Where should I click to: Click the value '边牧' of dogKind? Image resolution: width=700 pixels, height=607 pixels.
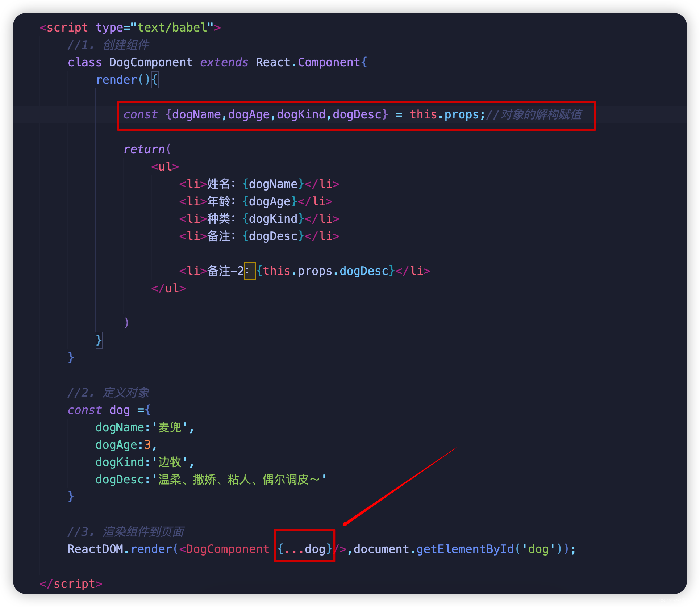pyautogui.click(x=170, y=462)
